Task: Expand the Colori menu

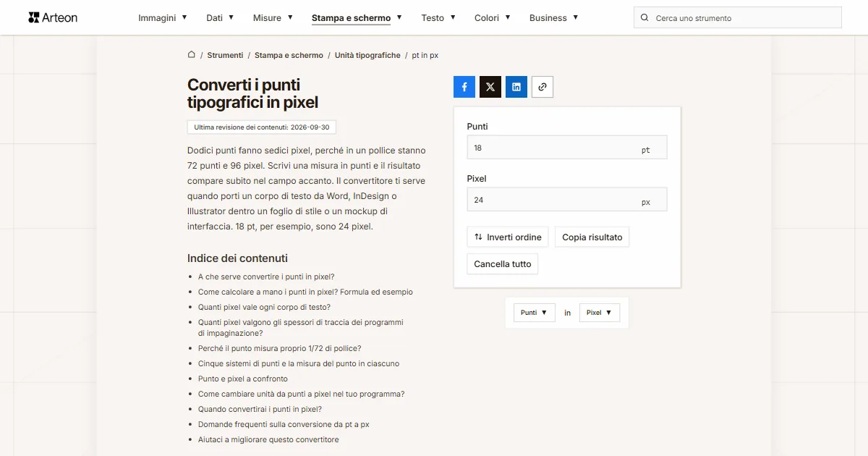Action: 493,18
